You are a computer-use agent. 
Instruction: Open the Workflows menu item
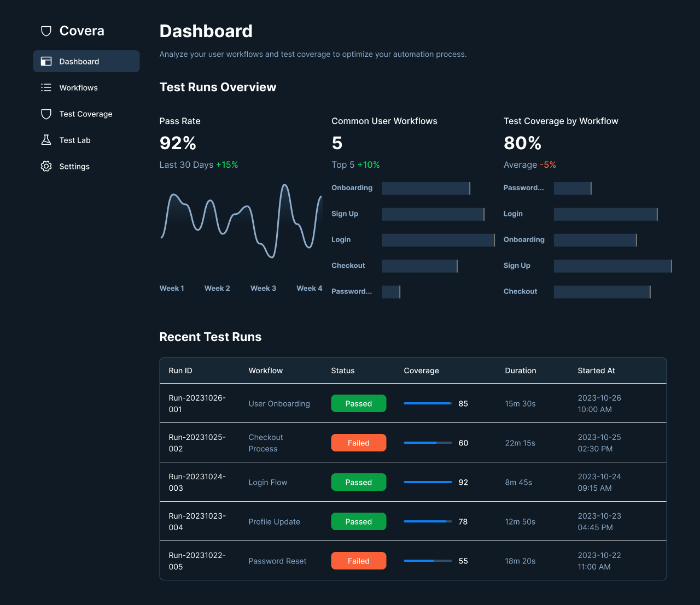click(78, 88)
